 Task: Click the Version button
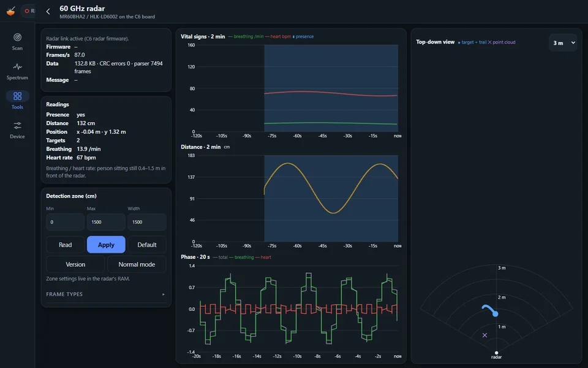(75, 264)
